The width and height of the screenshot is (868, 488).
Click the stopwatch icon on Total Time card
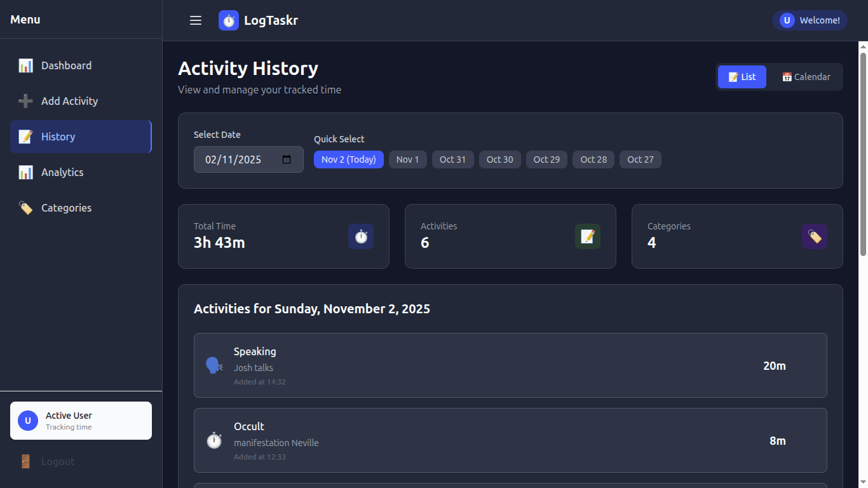360,236
